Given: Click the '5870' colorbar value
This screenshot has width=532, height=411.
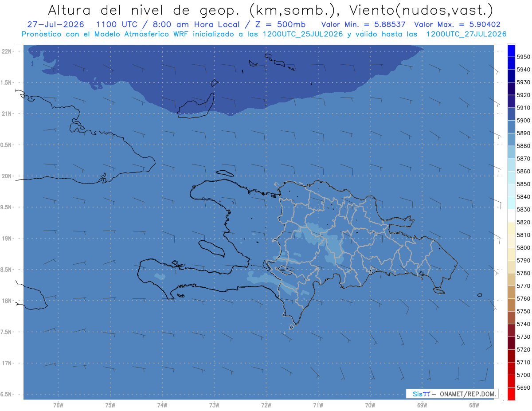Looking at the screenshot, I should 524,159.
